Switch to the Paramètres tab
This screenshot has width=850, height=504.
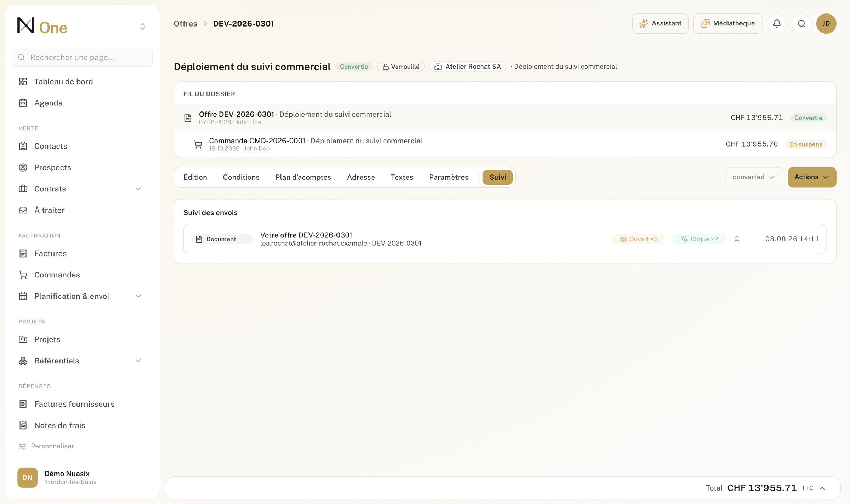click(x=449, y=177)
